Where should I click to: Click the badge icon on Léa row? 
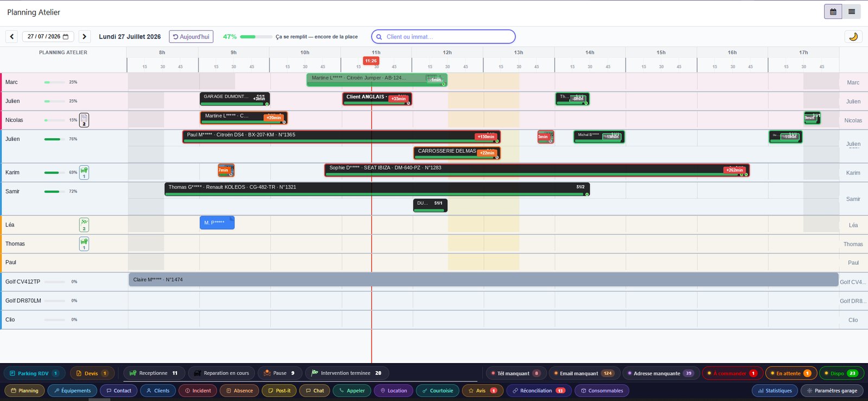pos(84,225)
